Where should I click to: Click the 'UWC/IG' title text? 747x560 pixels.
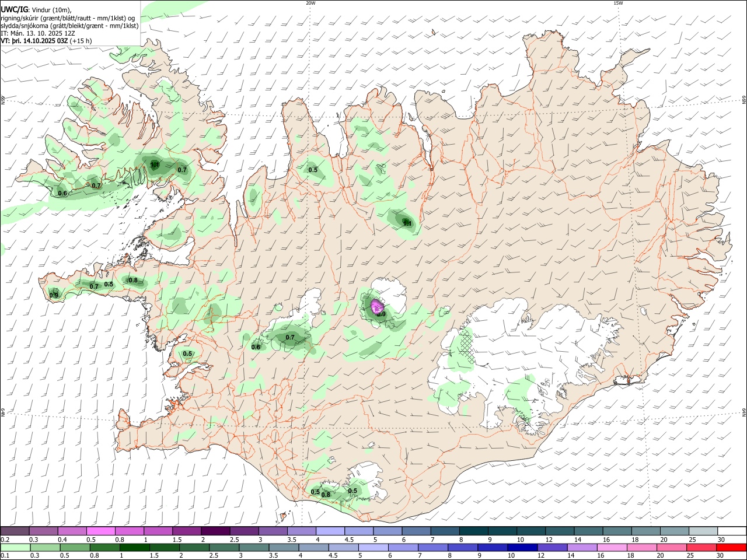[15, 9]
